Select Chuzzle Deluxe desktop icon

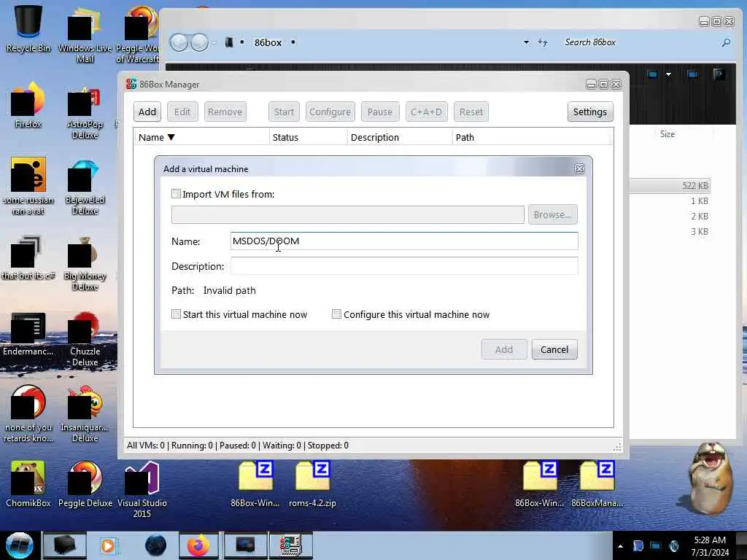[x=85, y=339]
